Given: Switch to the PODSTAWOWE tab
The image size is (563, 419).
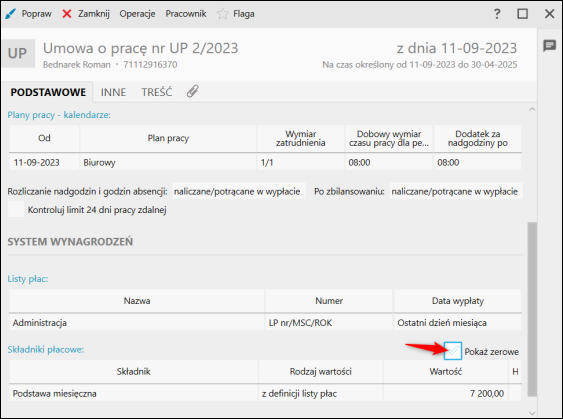Looking at the screenshot, I should click(x=48, y=92).
